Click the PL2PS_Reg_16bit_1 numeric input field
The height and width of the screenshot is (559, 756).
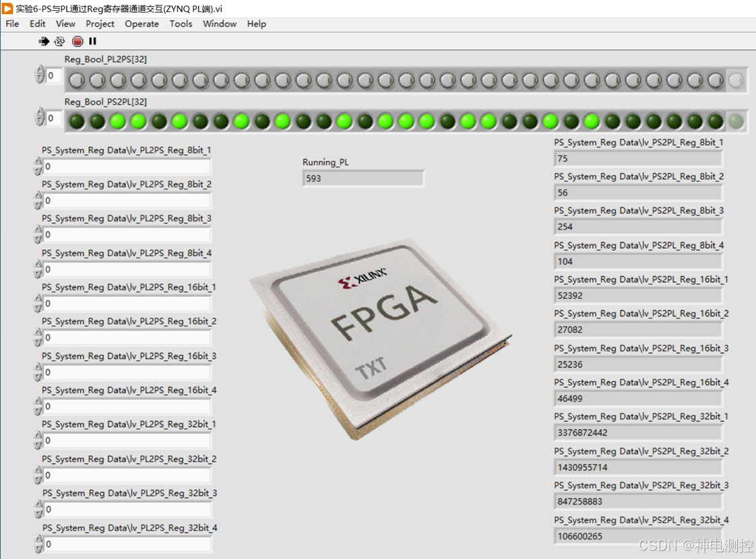click(127, 304)
